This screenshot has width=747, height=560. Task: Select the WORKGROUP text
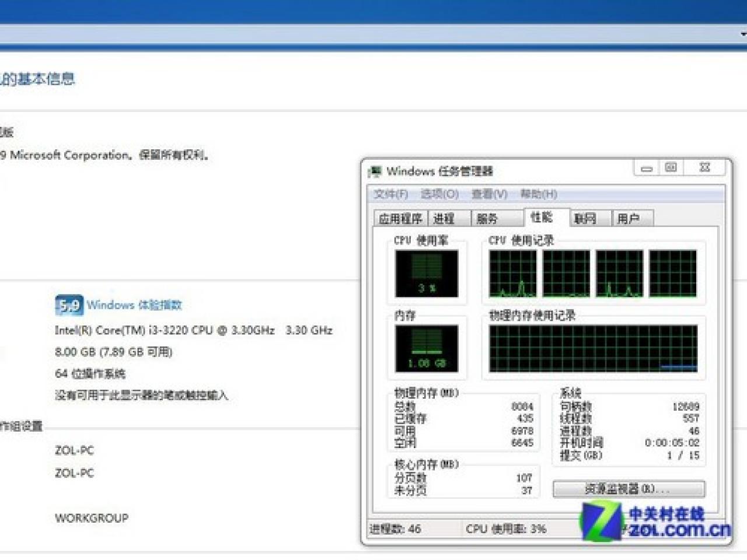point(92,518)
